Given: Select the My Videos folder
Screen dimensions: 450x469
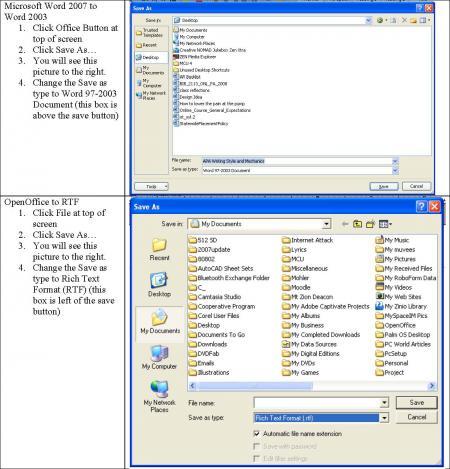Looking at the screenshot, I should [394, 287].
